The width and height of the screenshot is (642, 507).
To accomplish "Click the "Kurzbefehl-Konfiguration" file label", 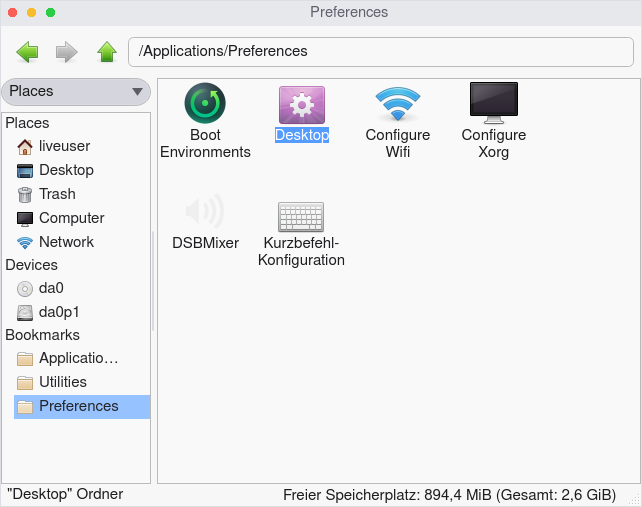I will coord(301,251).
